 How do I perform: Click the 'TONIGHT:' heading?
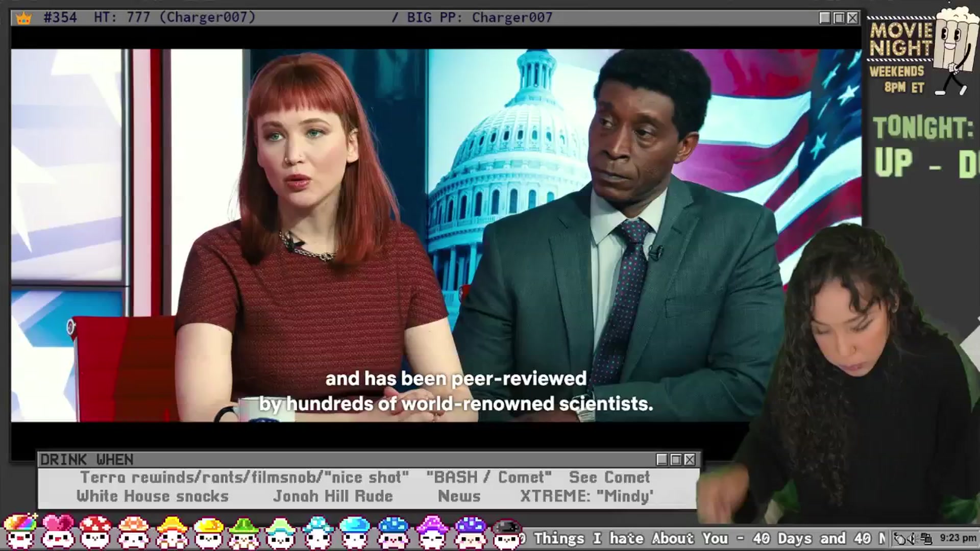923,128
